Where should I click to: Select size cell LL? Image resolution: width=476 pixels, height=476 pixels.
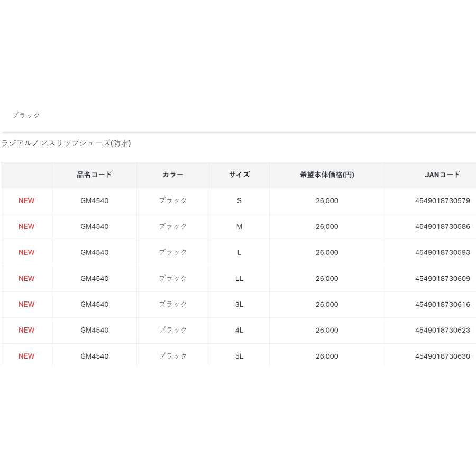tap(239, 278)
